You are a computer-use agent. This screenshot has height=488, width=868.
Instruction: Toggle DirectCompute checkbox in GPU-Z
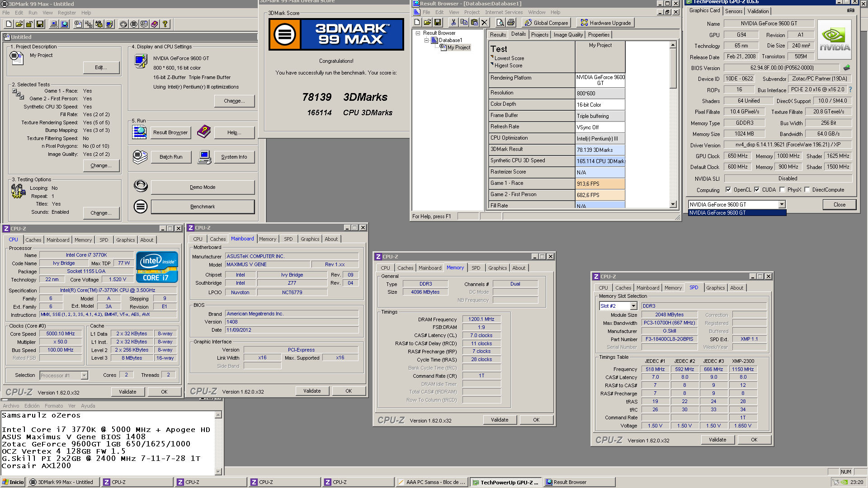coord(807,190)
